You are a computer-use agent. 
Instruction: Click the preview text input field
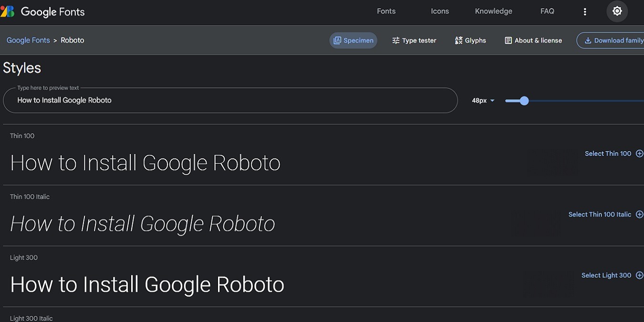click(x=229, y=100)
